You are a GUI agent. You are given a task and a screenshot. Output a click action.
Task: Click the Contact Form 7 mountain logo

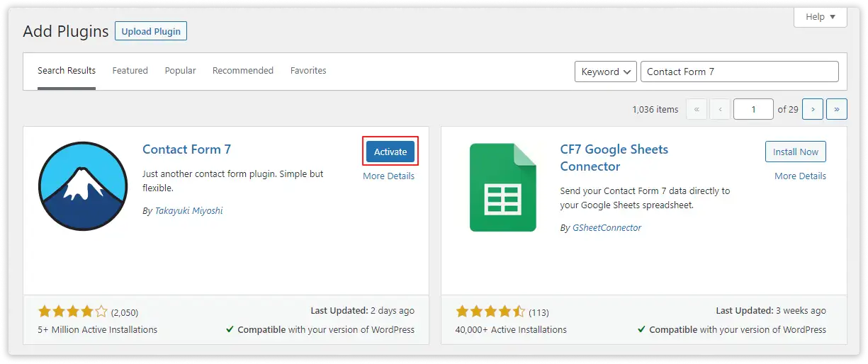[x=81, y=186]
